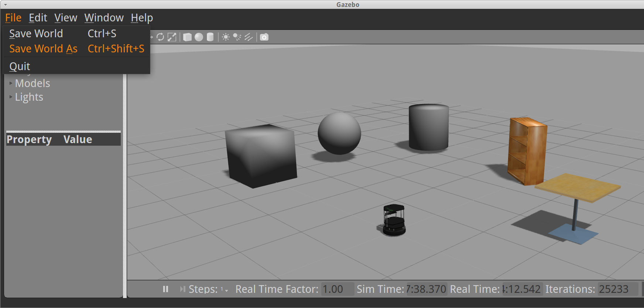Click the TurtleBot robot in the scene
644x308 pixels.
pyautogui.click(x=394, y=220)
